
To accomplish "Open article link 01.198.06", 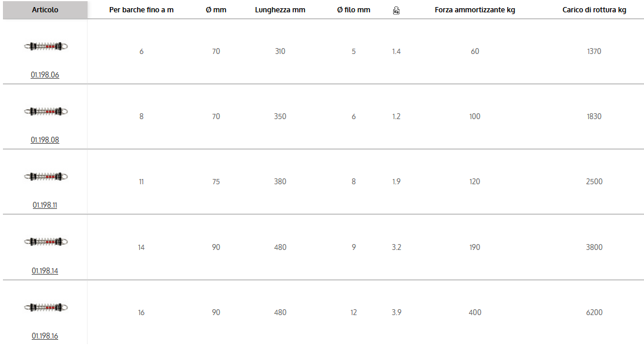I will (45, 75).
